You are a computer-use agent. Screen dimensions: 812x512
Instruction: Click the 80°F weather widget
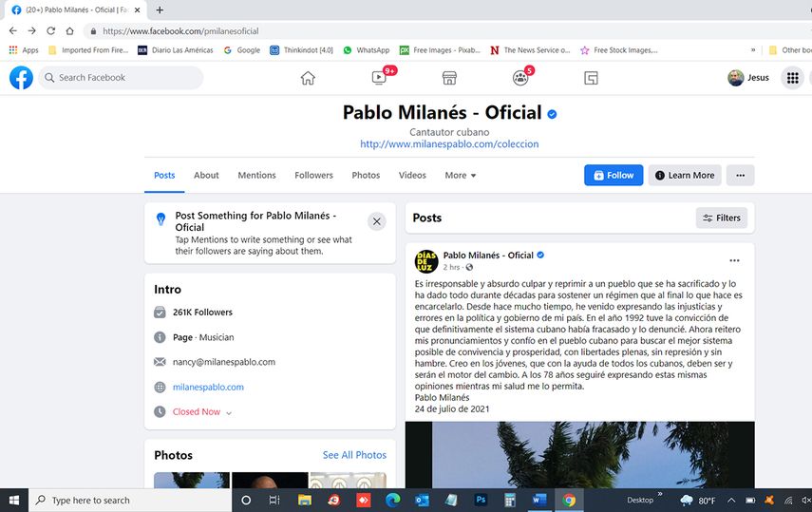click(699, 500)
